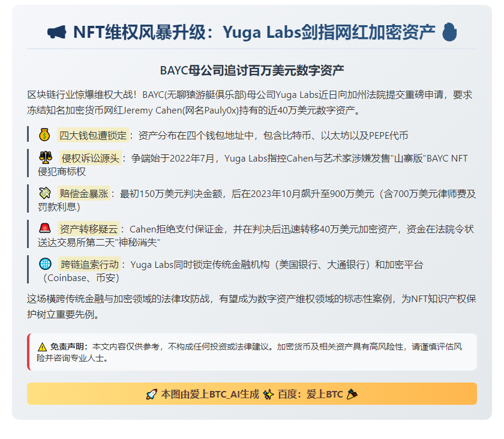Click the main headline NFT维权风暴升级
This screenshot has height=439, width=504.
[139, 32]
